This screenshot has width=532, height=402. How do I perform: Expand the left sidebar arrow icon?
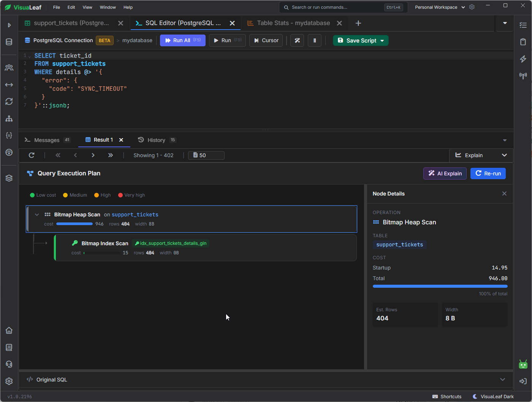tap(9, 25)
